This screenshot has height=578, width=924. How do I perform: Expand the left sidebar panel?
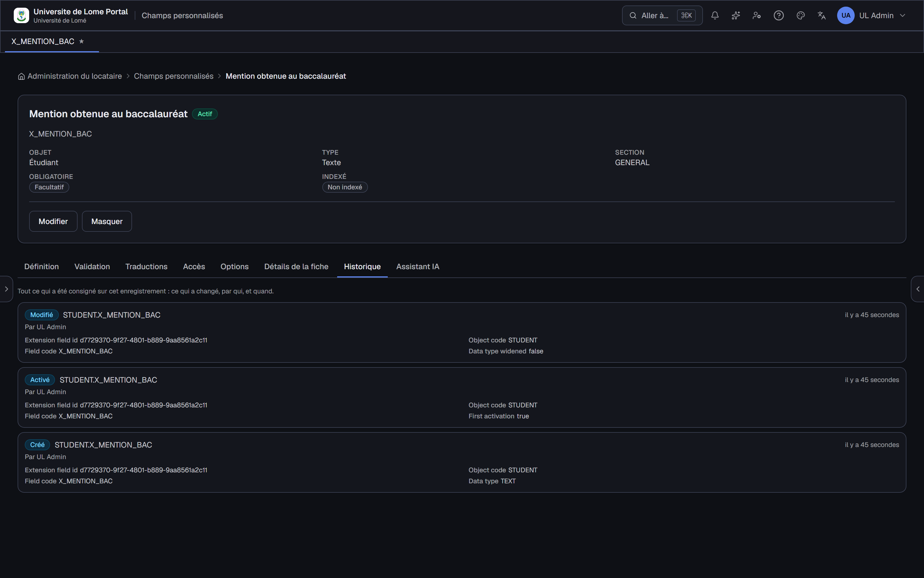click(7, 289)
